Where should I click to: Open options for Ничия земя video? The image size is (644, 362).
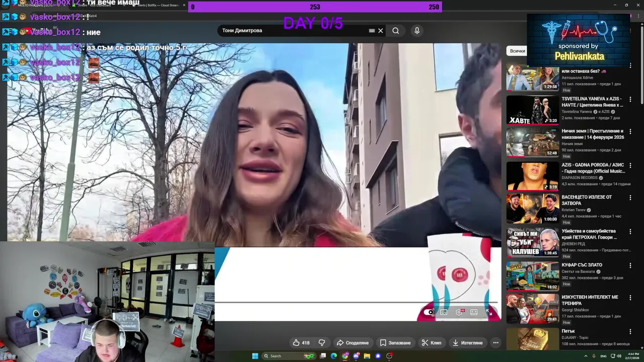click(630, 133)
